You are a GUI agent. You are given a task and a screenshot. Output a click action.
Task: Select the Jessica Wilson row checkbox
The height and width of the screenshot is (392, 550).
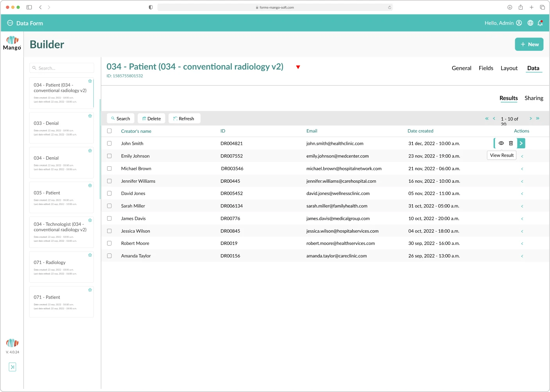coord(109,231)
